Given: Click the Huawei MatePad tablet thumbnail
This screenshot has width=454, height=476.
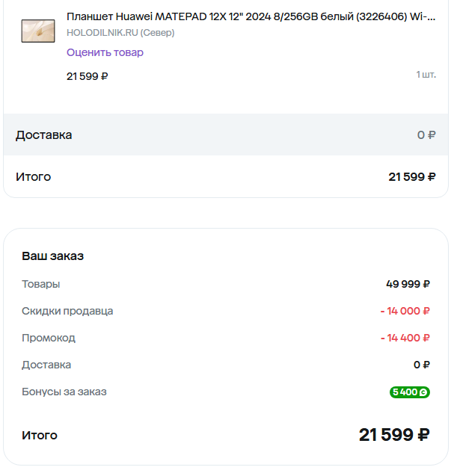Looking at the screenshot, I should click(37, 31).
